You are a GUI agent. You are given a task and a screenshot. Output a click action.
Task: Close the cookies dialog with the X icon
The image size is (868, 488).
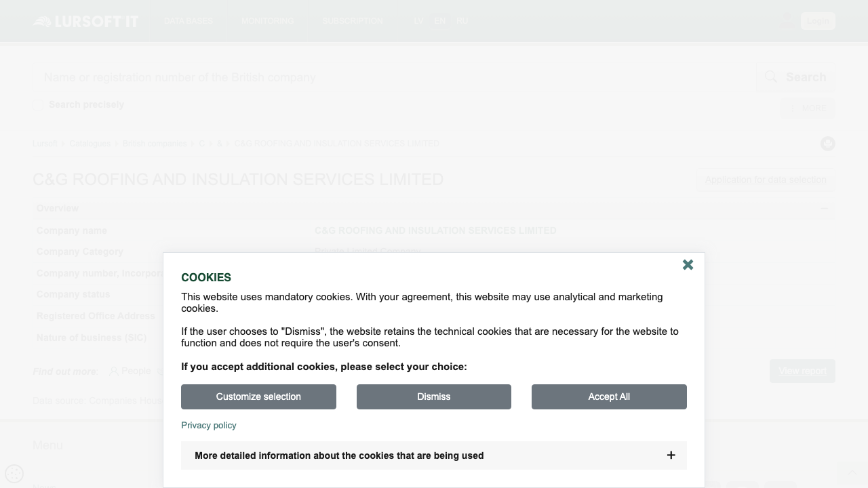[688, 264]
